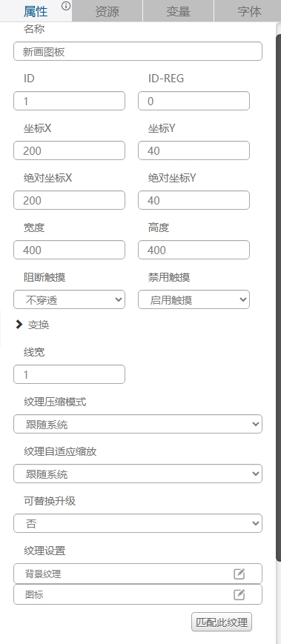Click the 匹配此纹理 button
The width and height of the screenshot is (281, 644).
click(222, 623)
